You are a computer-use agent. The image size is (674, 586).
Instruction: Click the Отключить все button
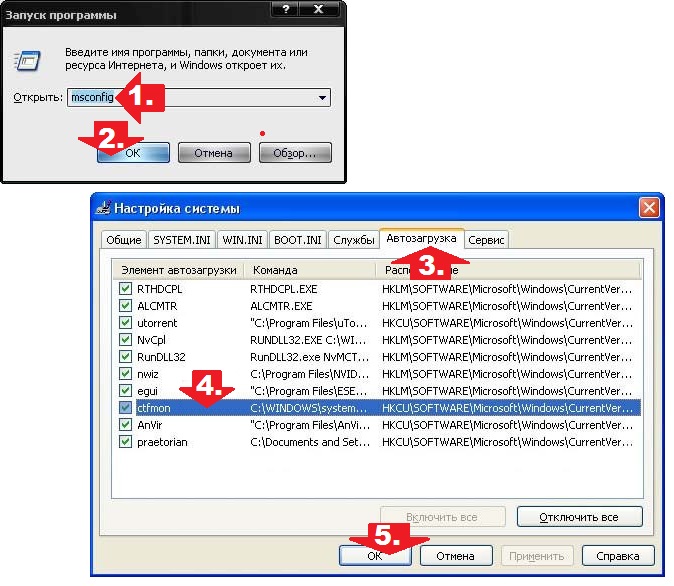point(580,517)
